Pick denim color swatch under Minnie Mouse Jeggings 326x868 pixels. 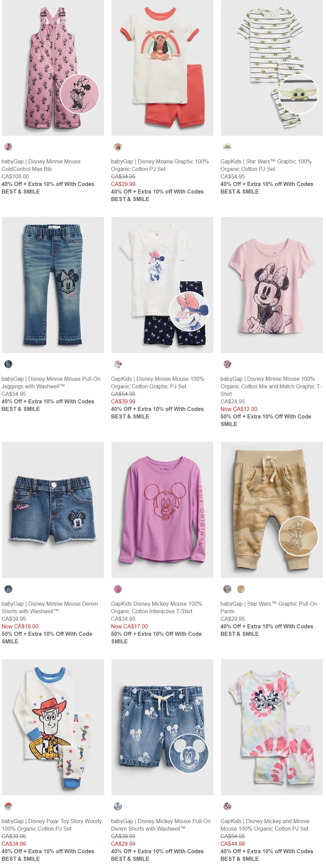pyautogui.click(x=8, y=364)
